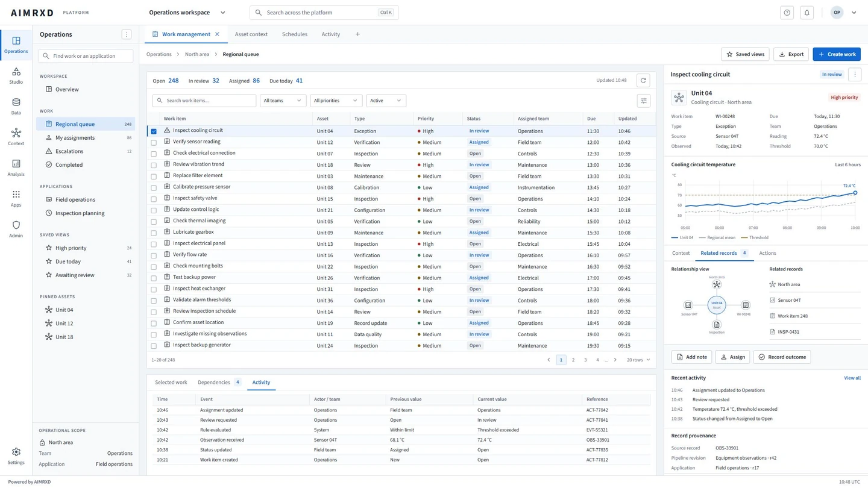Click the Record outcome button
868x488 pixels.
click(782, 357)
